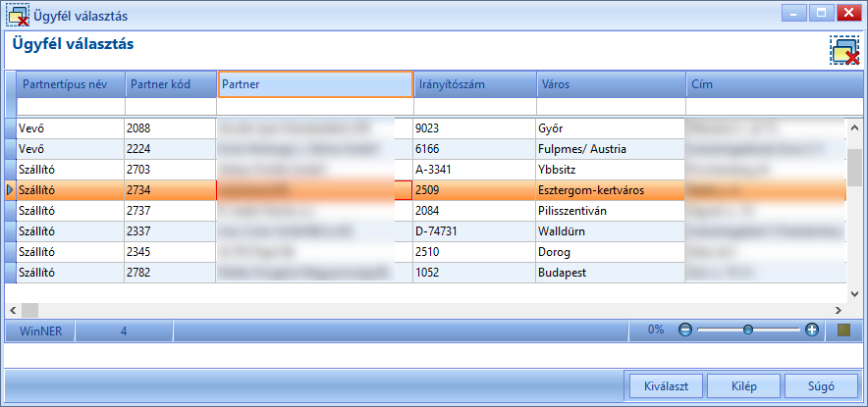This screenshot has height=407, width=868.
Task: Sort by the Város column header
Action: (611, 84)
